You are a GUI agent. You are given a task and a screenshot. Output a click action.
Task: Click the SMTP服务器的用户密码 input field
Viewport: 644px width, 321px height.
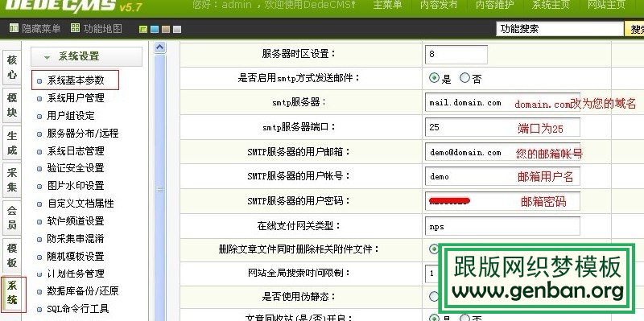(502, 201)
